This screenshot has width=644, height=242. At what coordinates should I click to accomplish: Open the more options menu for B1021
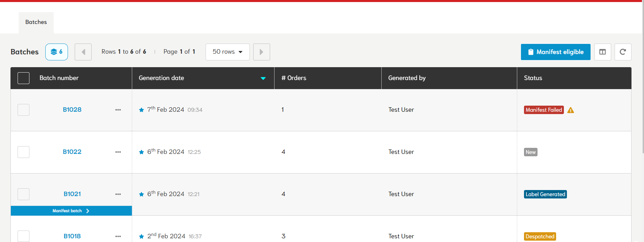[x=118, y=194]
